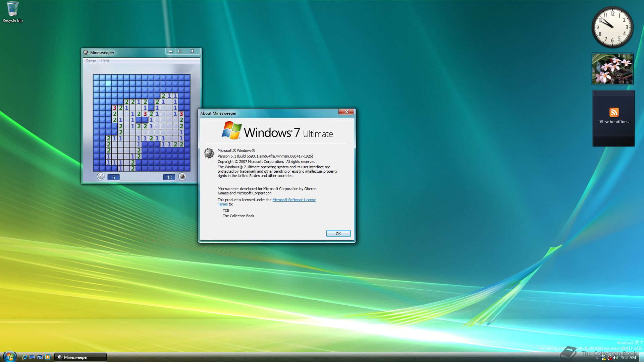Click The Collection Book licensee text in dialog
644x362 pixels.
tap(238, 216)
